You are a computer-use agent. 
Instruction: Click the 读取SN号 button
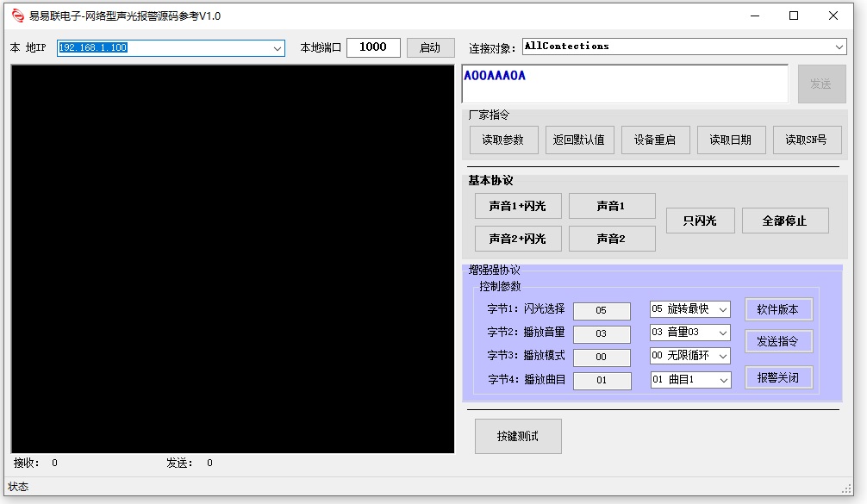click(806, 140)
